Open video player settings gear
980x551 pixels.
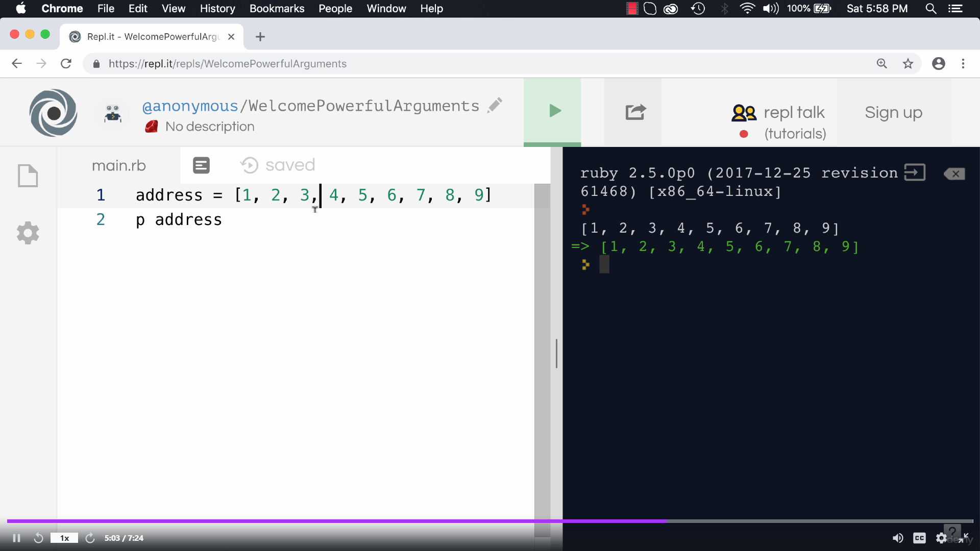click(x=941, y=538)
